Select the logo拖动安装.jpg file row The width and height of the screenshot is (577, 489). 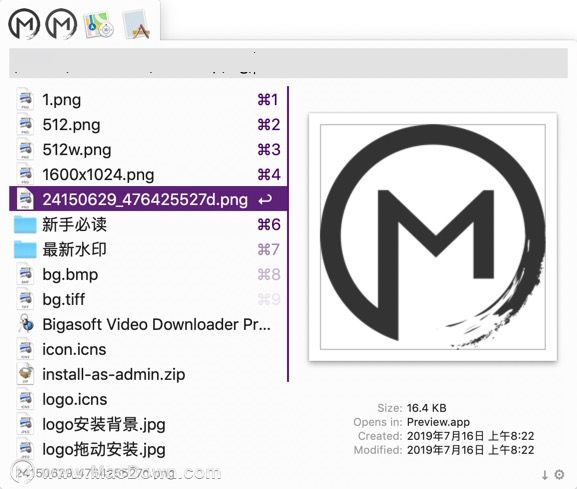148,450
